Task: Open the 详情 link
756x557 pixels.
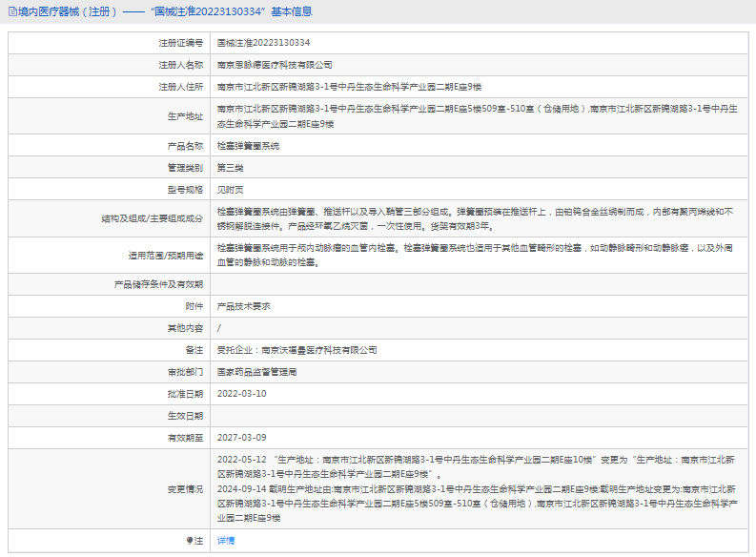Action: pos(226,541)
